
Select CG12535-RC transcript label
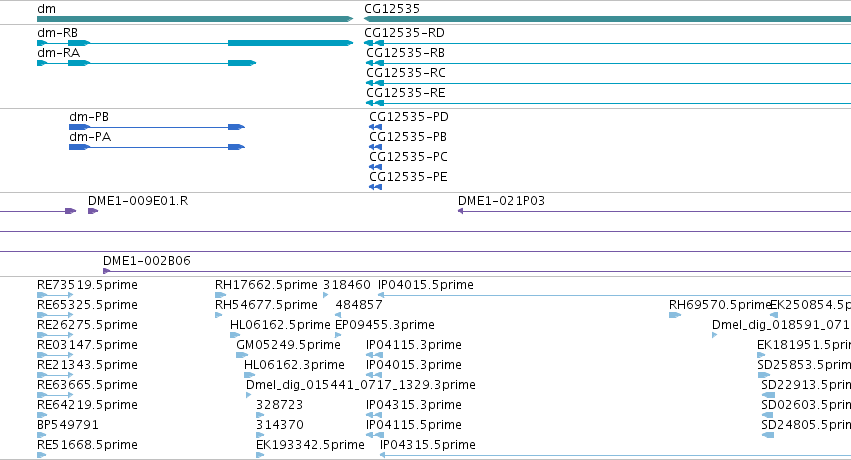pos(406,73)
